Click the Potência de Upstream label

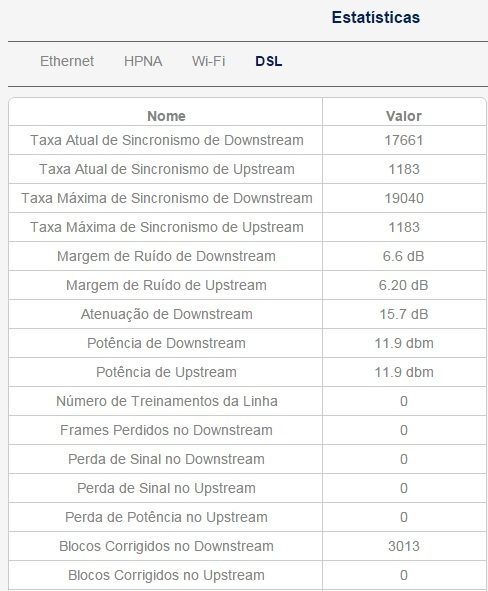pos(166,372)
